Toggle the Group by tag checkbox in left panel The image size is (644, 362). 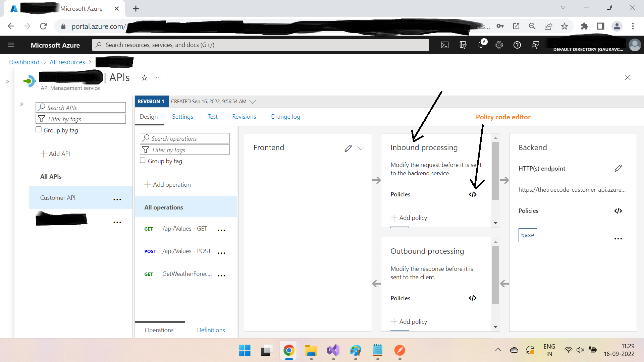click(x=39, y=129)
